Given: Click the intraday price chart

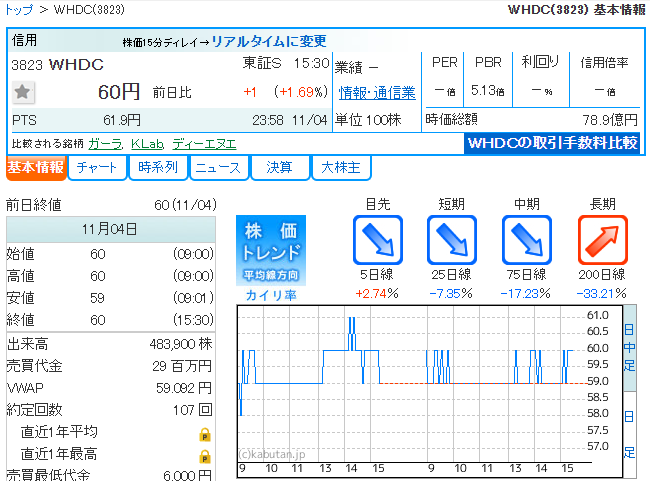Looking at the screenshot, I should click(x=430, y=391).
